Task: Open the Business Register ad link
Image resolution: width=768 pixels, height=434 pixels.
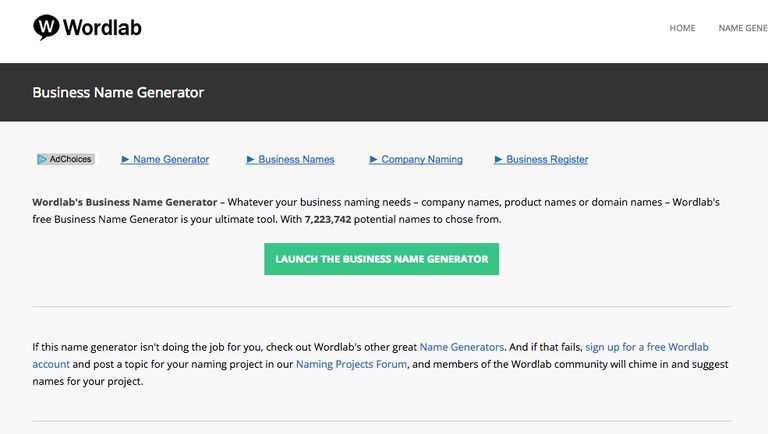Action: 547,159
